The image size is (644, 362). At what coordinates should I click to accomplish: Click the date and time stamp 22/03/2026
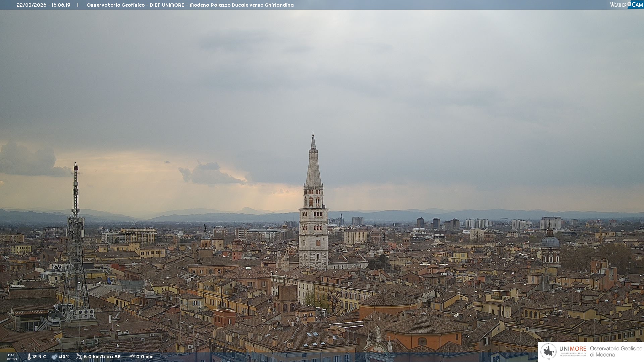pyautogui.click(x=43, y=5)
